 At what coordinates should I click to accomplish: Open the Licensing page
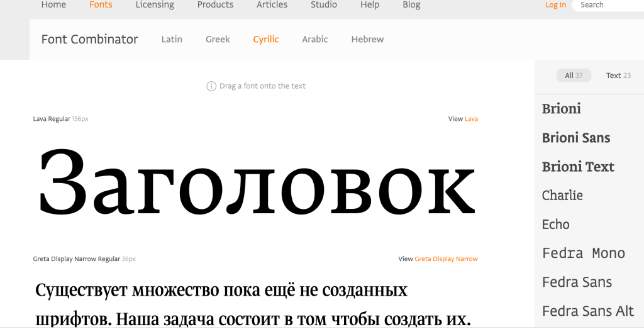pos(155,5)
